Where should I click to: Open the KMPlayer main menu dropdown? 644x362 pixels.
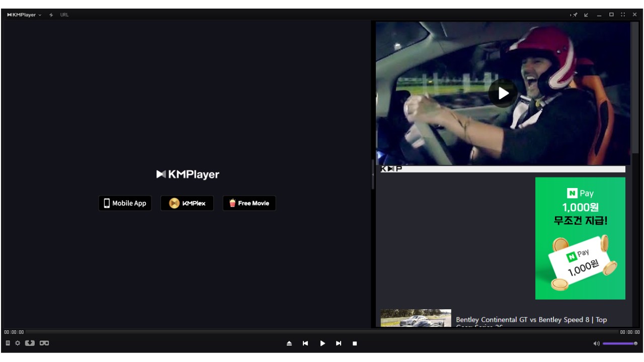click(24, 15)
